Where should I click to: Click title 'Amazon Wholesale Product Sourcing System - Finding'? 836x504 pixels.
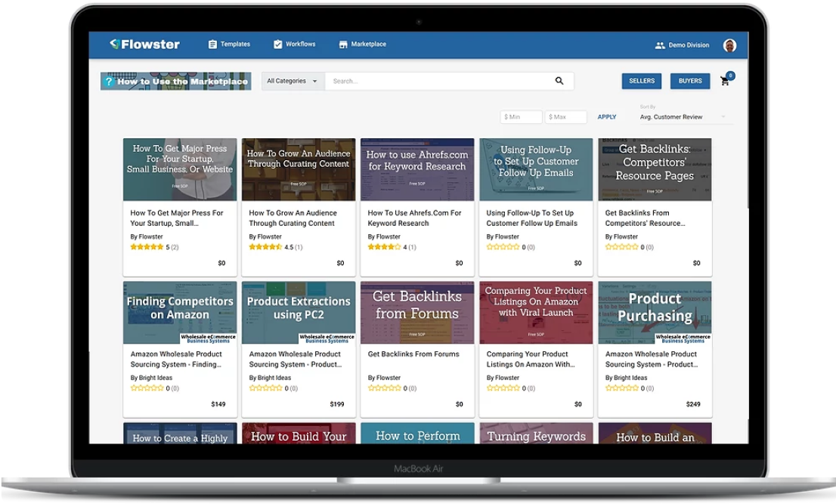[176, 359]
